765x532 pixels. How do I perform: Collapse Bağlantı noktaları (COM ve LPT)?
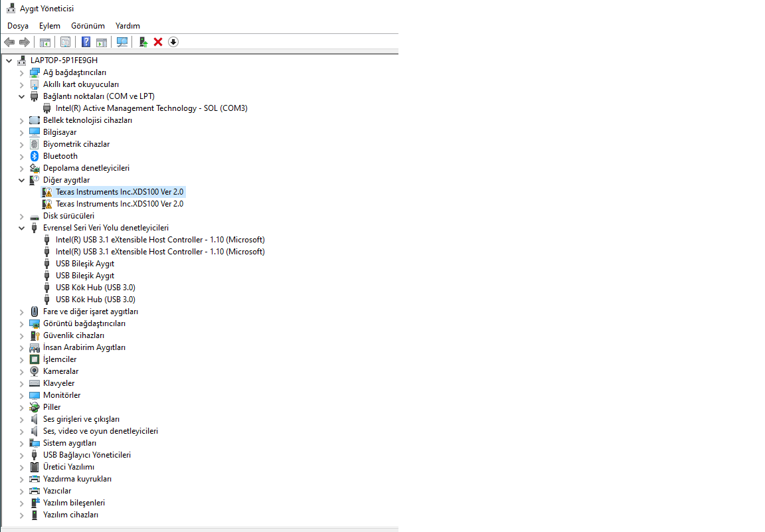21,96
